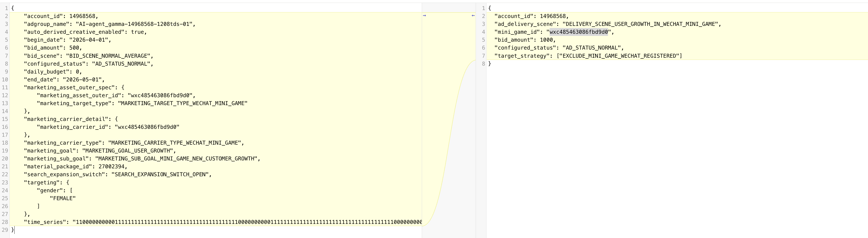Click "FEMALE" gender value in left pane
The image size is (868, 238).
(x=63, y=198)
